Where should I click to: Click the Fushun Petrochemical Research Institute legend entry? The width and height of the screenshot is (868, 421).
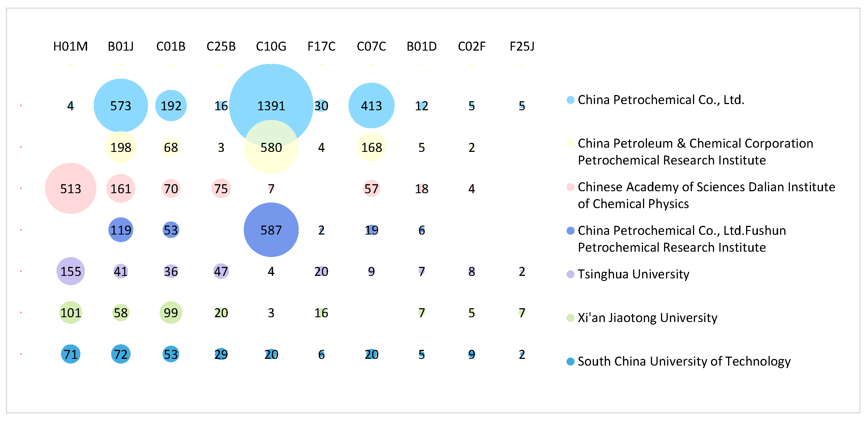click(681, 239)
